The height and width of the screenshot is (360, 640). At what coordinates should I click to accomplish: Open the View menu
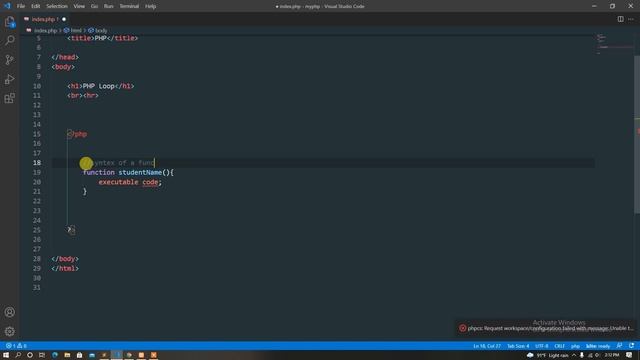[79, 6]
